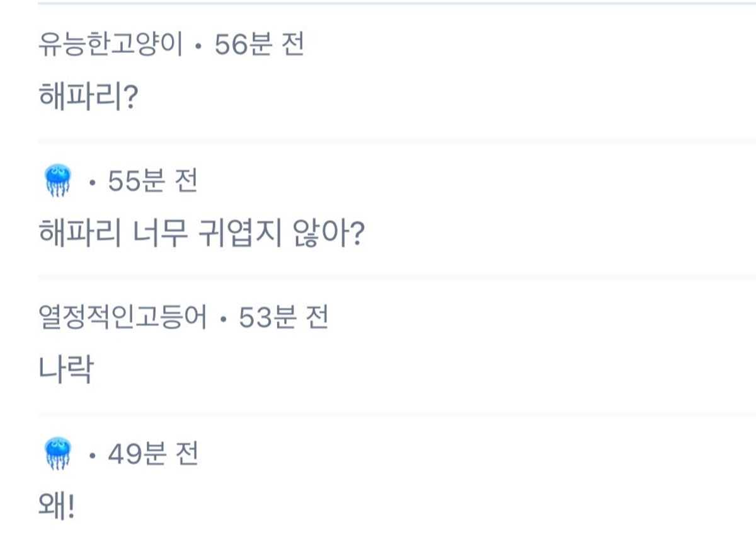Select the comment text 나락
756x544 pixels.
(x=66, y=369)
